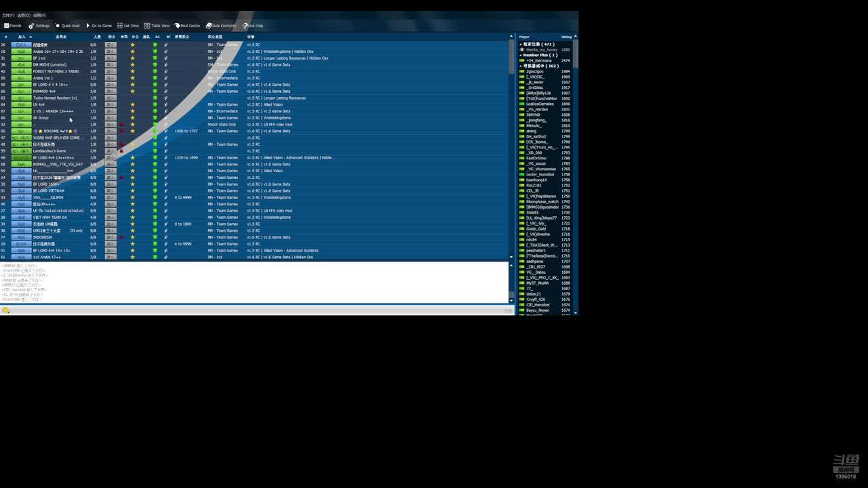Open the first menu bar item 文件
Viewport: 868px width, 488px height.
[x=7, y=15]
